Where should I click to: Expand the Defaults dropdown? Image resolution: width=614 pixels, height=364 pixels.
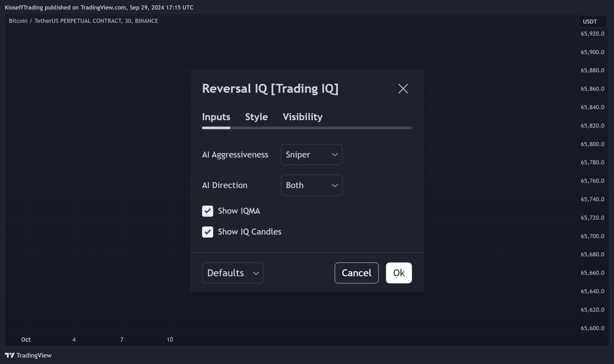click(233, 273)
